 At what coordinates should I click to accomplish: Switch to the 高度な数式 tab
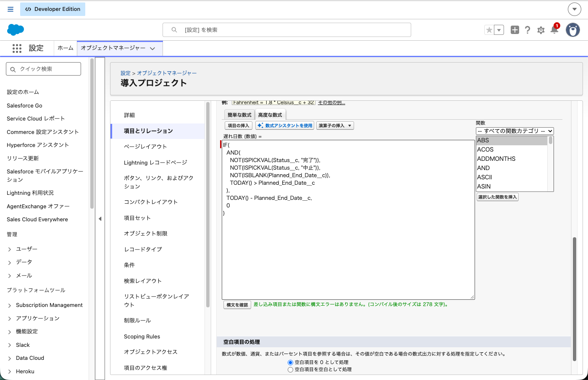tap(270, 115)
